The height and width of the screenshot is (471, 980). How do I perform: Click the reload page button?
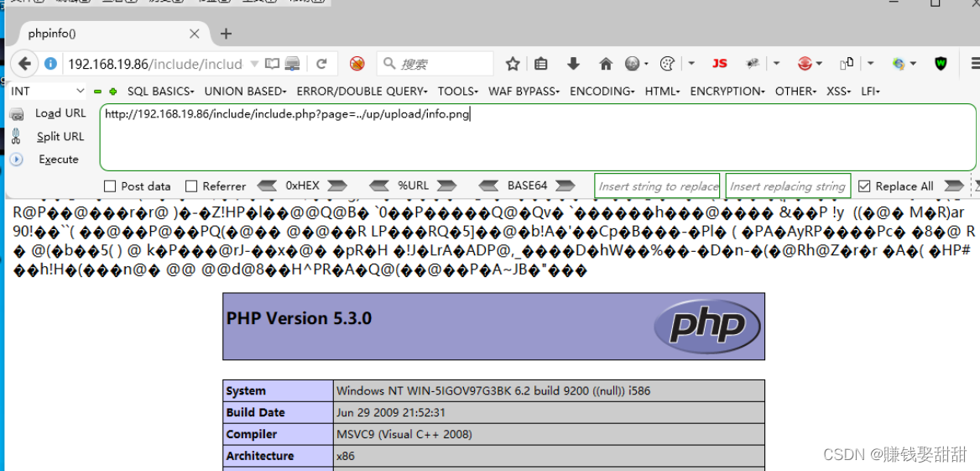(322, 63)
